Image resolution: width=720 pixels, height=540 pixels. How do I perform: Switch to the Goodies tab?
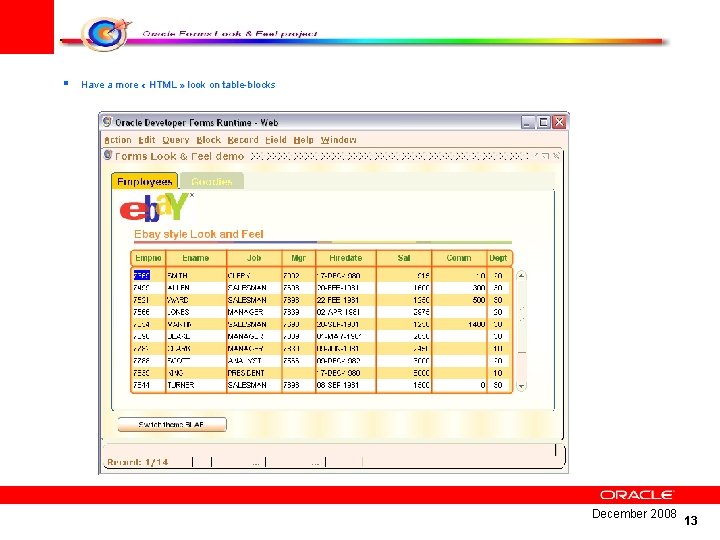click(212, 181)
